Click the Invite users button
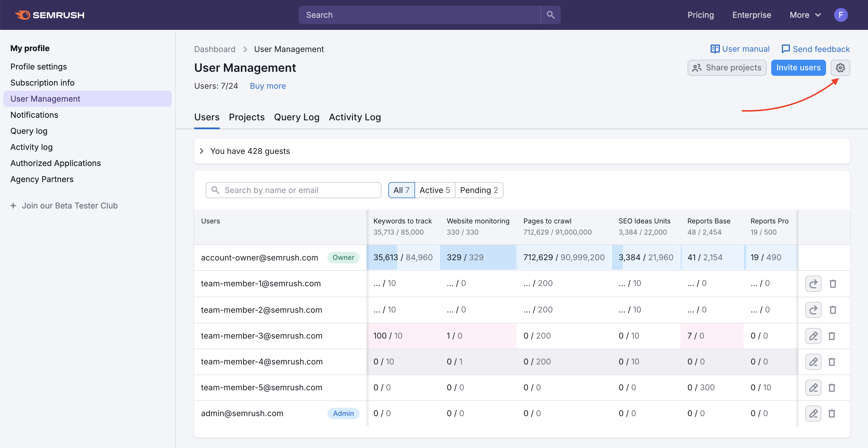Screen dimensions: 868x448 coord(798,68)
